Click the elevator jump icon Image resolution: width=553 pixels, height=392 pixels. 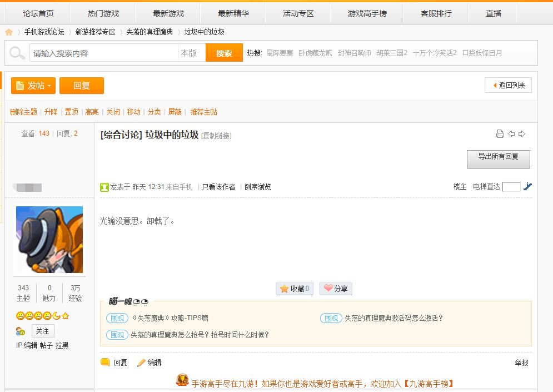pos(527,186)
